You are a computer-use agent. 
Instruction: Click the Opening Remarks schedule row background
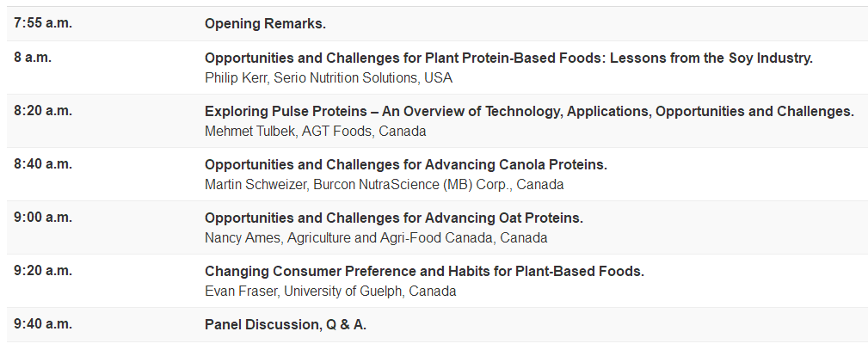click(602, 24)
